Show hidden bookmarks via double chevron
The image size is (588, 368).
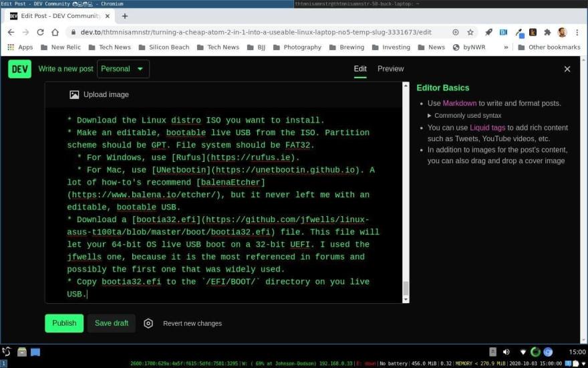tap(506, 48)
